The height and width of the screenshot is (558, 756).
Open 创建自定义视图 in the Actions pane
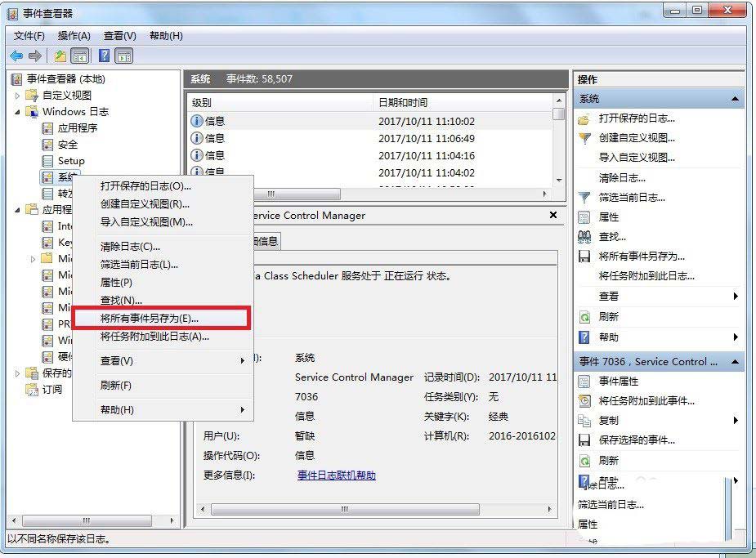(x=636, y=138)
